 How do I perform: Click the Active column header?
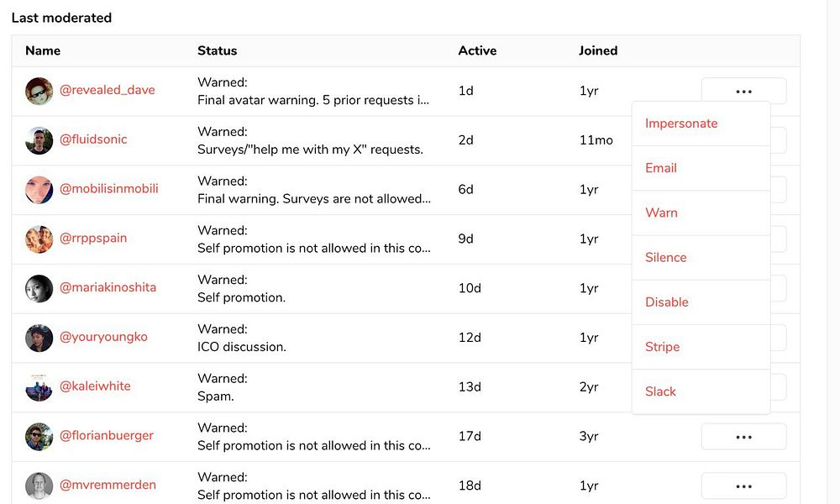coord(477,50)
